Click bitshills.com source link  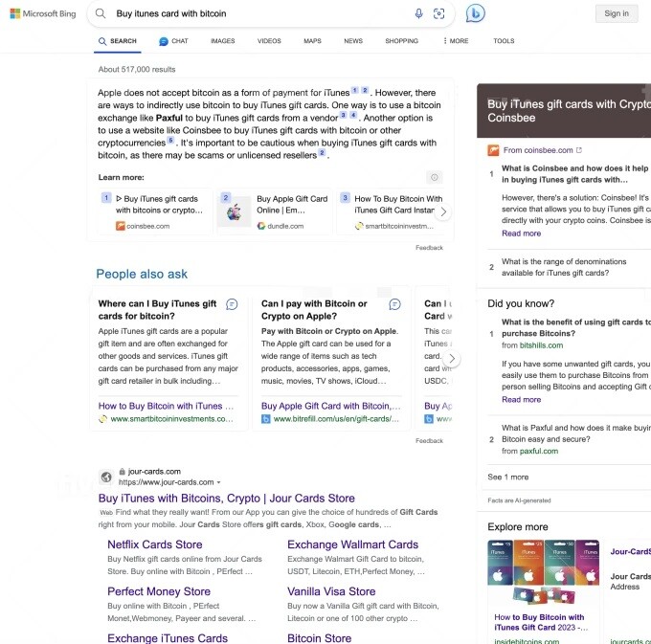pyautogui.click(x=542, y=345)
